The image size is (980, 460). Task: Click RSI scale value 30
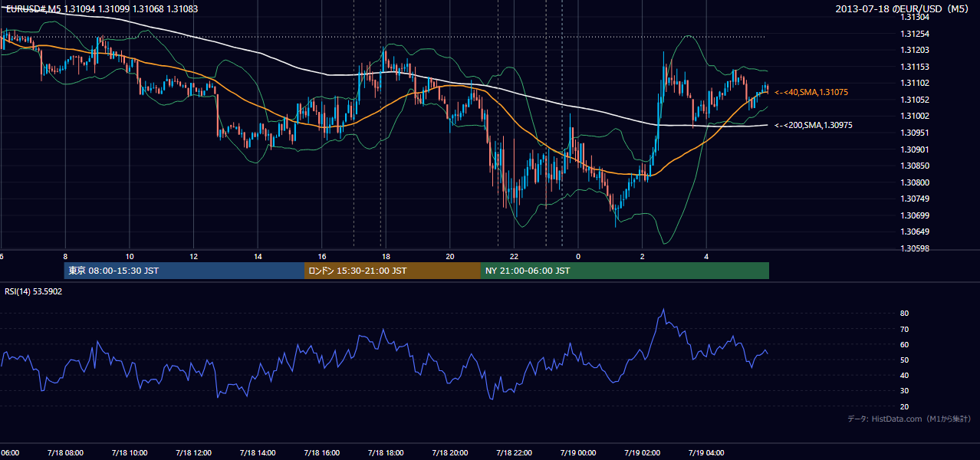(x=905, y=390)
